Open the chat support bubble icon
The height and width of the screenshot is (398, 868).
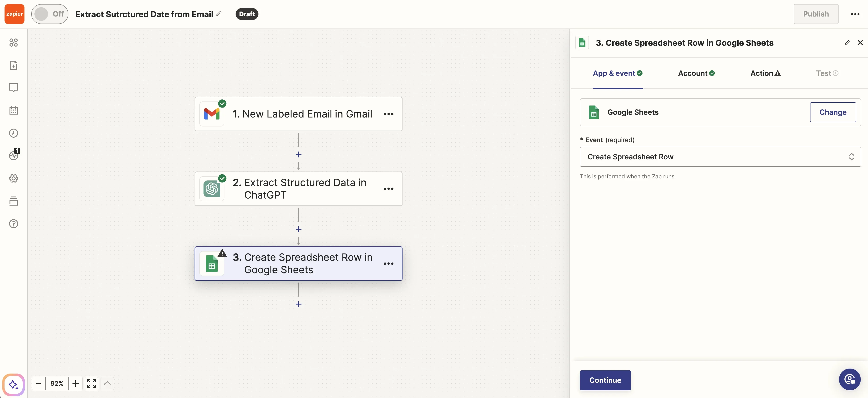coord(849,379)
